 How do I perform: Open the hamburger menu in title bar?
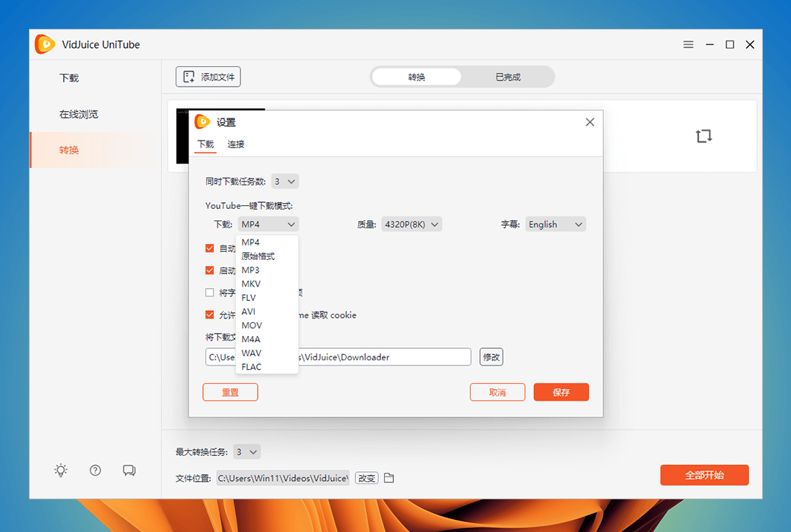(x=688, y=44)
